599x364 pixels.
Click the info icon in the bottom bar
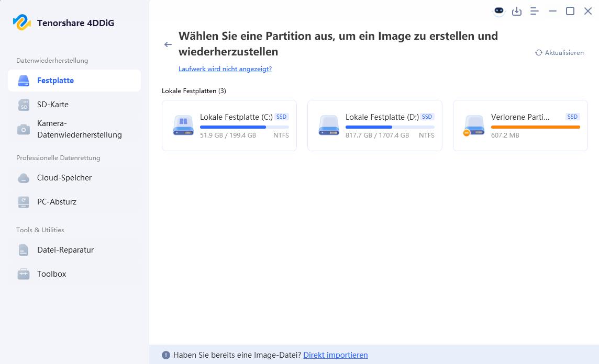coord(165,355)
